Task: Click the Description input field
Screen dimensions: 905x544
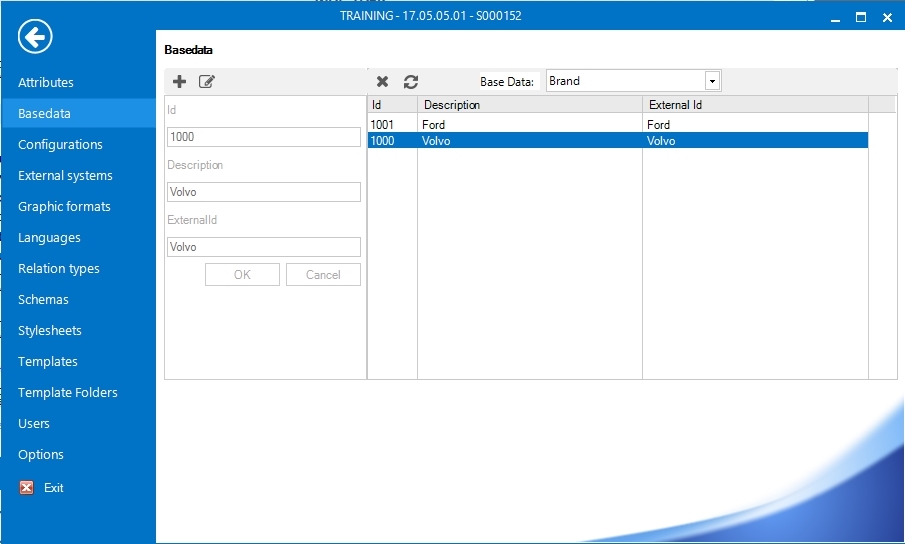Action: (x=263, y=192)
